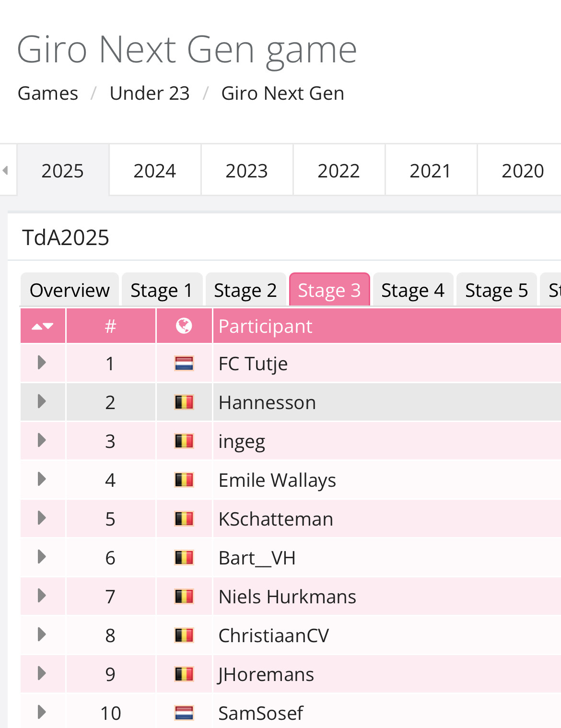Screen dimensions: 561x728
Task: Expand the JHoremans row
Action: [x=42, y=673]
